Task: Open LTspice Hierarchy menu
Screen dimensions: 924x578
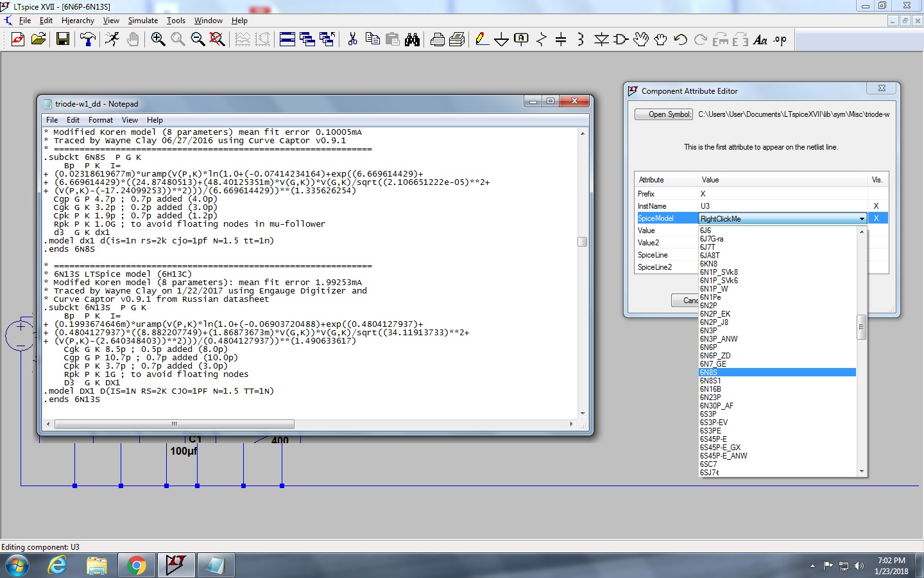Action: 78,21
